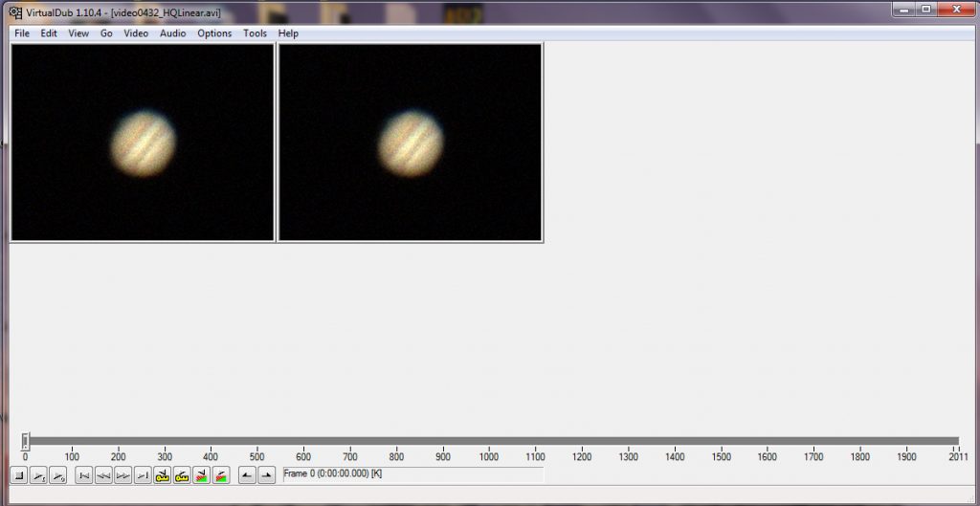This screenshot has height=506, width=980.
Task: Scan backward for scene change
Action: (x=201, y=476)
